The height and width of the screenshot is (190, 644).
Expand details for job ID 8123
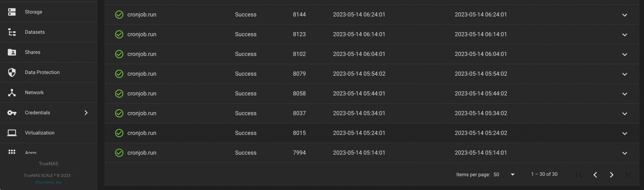click(x=625, y=35)
